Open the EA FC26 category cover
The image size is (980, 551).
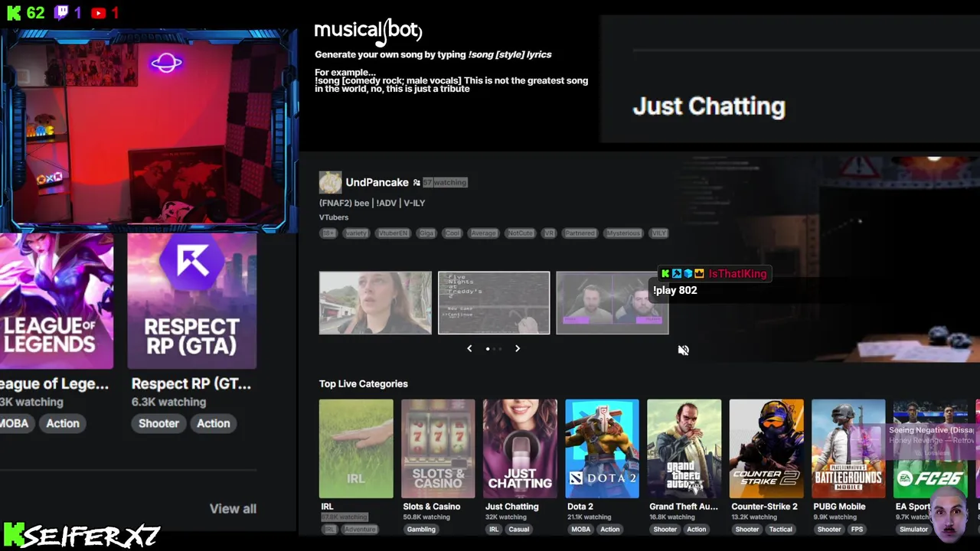coord(930,448)
